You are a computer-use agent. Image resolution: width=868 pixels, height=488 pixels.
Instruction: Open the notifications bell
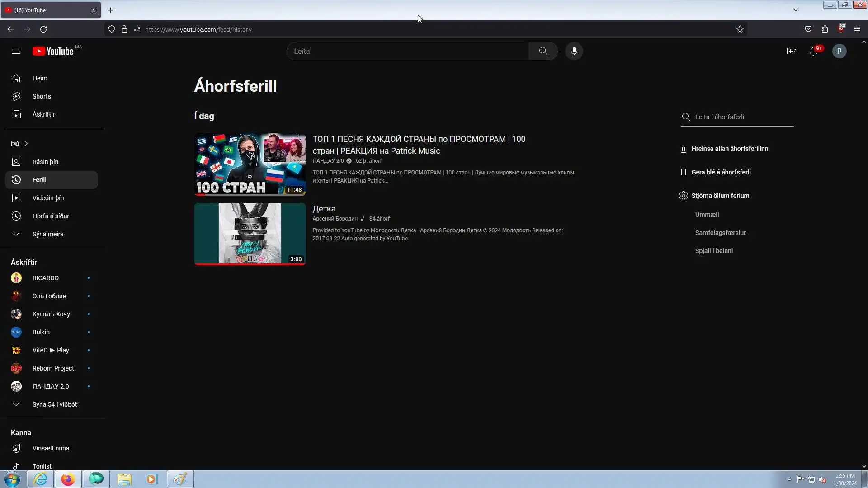[813, 51]
